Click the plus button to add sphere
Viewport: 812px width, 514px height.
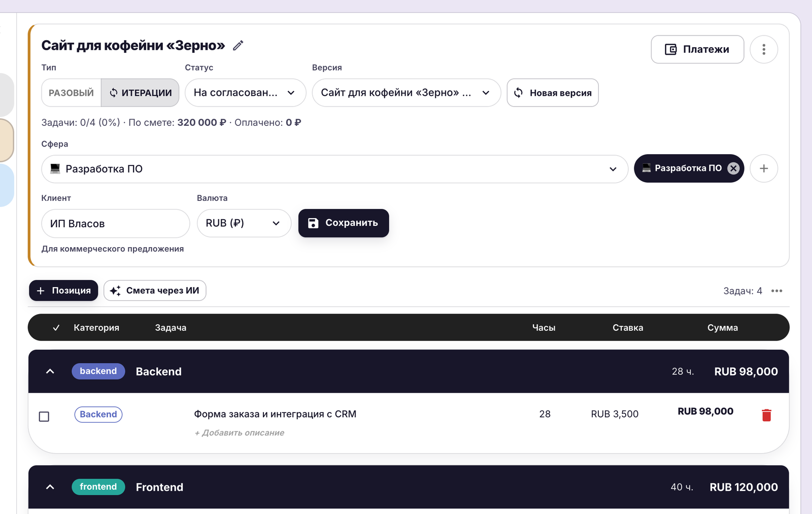(x=764, y=168)
